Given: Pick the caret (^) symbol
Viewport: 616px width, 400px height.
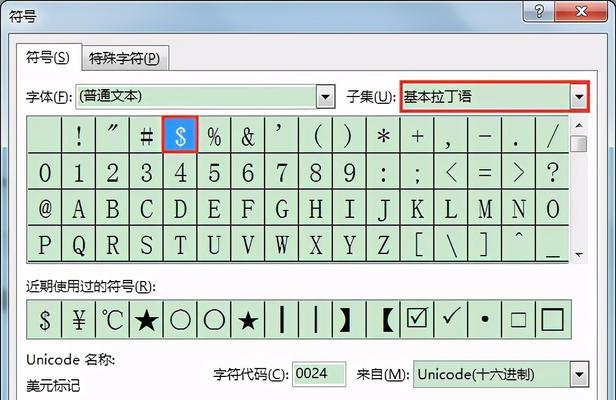Looking at the screenshot, I should (518, 244).
